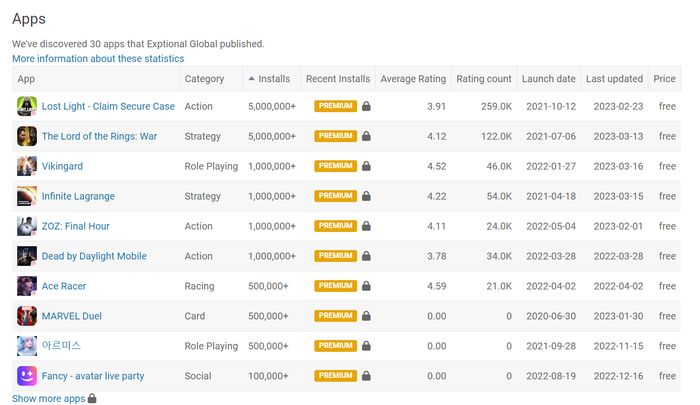This screenshot has width=700, height=405.
Task: Click the lock icon in Fancy row
Action: click(366, 375)
